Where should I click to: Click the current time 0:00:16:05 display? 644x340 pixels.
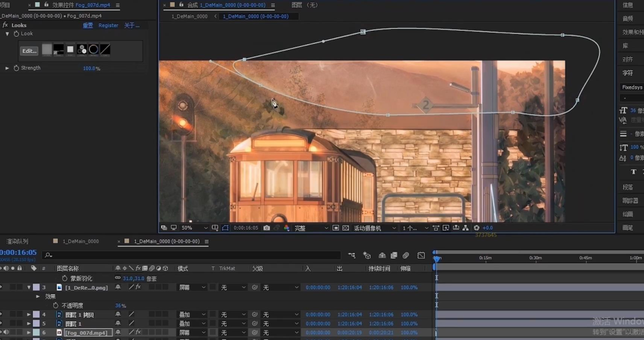point(18,252)
